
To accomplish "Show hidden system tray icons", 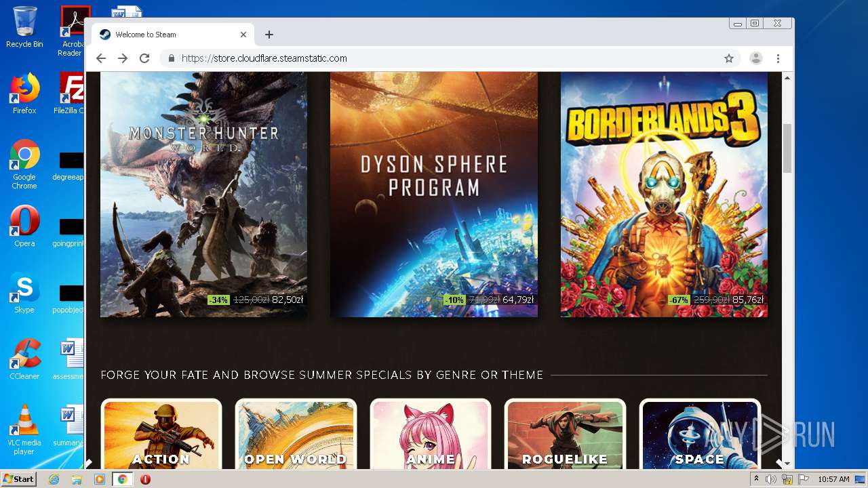I will pyautogui.click(x=757, y=479).
